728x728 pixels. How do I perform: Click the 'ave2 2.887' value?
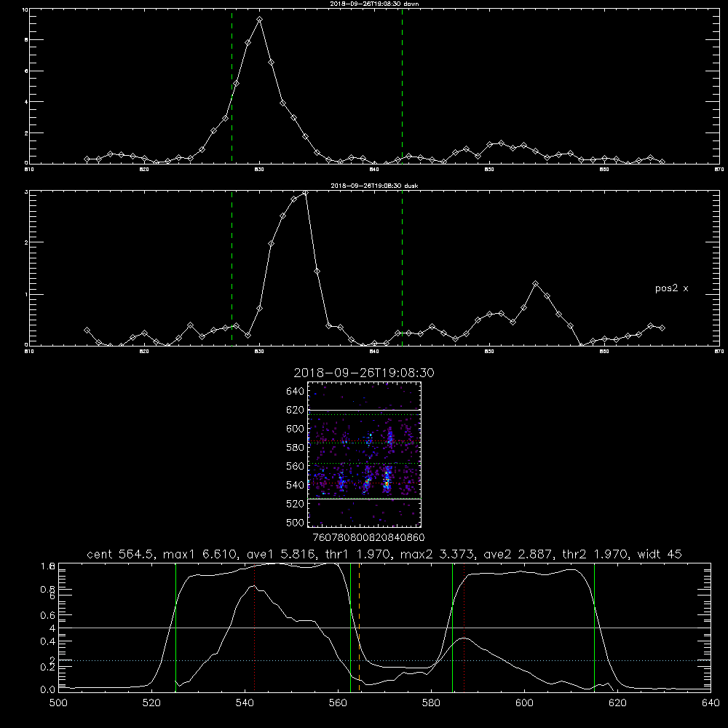[517, 554]
